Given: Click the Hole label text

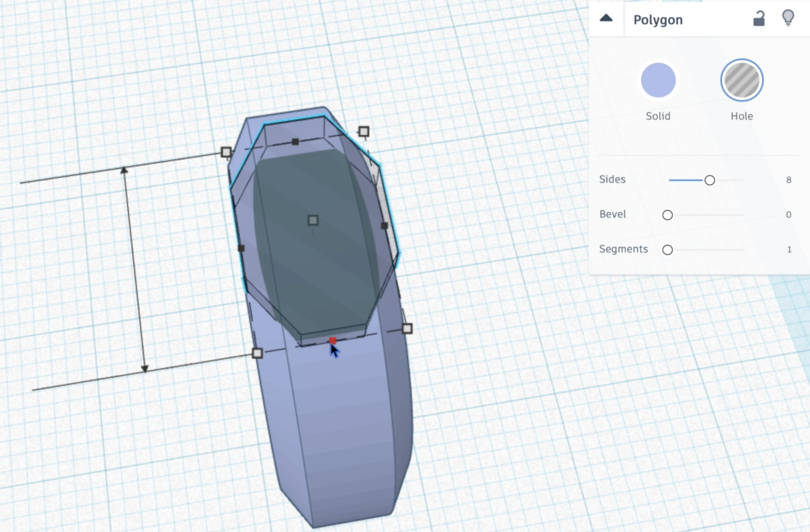Looking at the screenshot, I should pos(742,116).
